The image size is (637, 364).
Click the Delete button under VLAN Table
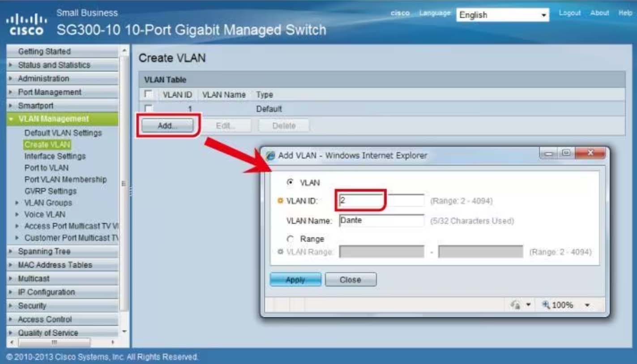coord(284,126)
